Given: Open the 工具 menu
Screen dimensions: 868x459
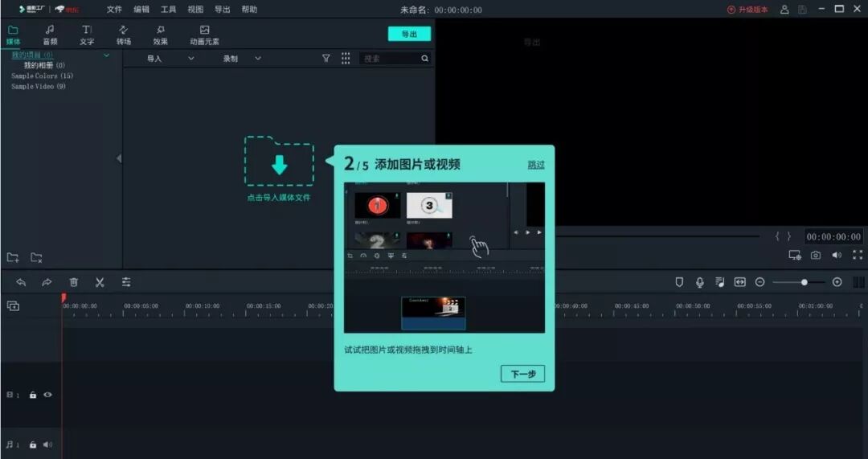Looking at the screenshot, I should pyautogui.click(x=168, y=10).
